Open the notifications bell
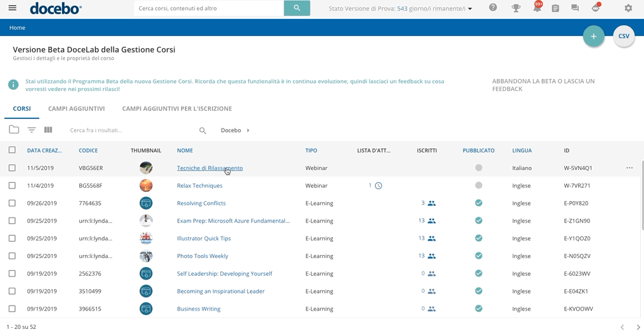The height and width of the screenshot is (334, 644). 536,8
